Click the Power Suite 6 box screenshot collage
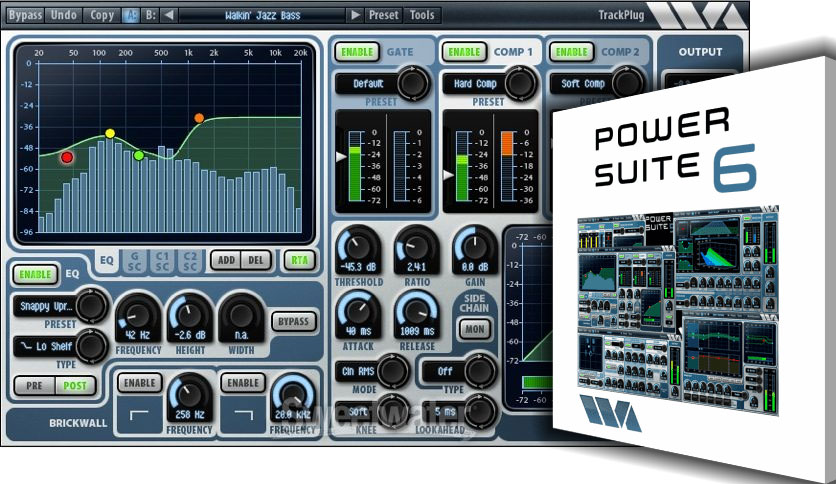The width and height of the screenshot is (836, 484). tap(678, 313)
